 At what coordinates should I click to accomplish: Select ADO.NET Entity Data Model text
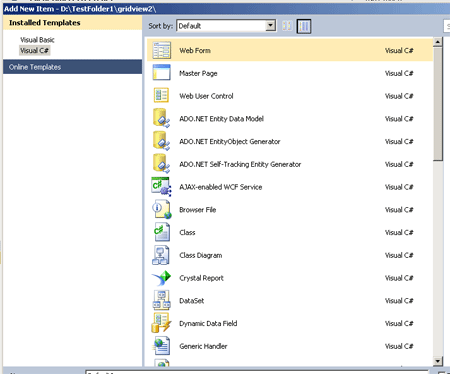[x=221, y=119]
